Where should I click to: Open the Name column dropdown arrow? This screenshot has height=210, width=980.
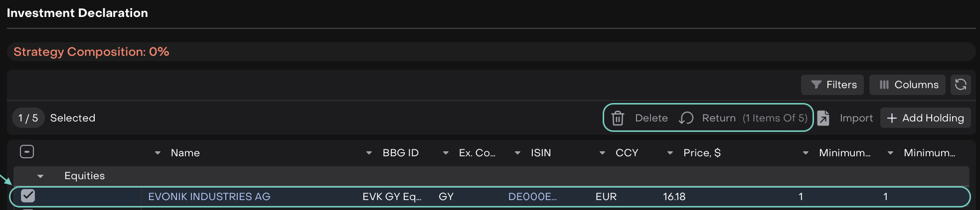click(x=158, y=153)
